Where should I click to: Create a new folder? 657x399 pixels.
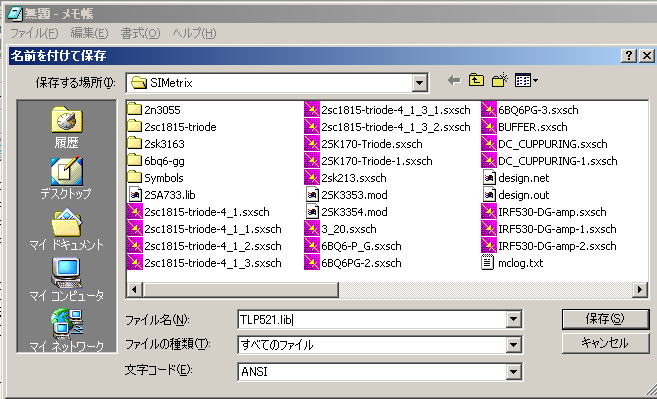(499, 80)
